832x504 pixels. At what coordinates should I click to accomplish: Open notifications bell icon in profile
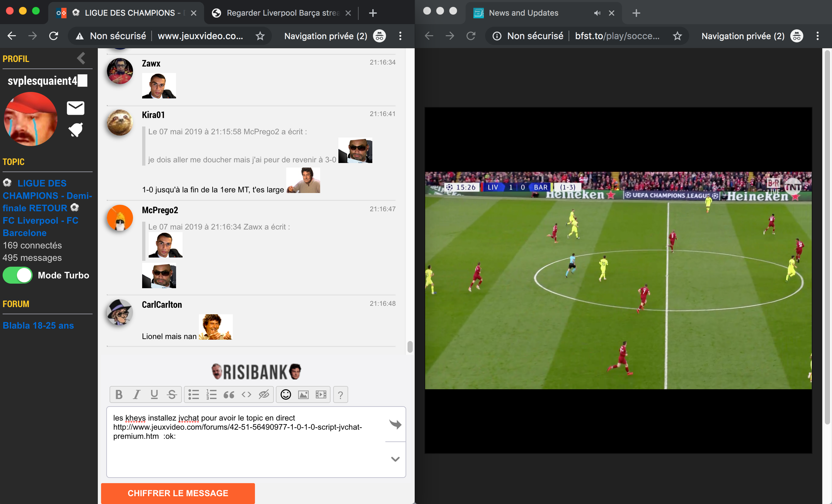click(x=76, y=130)
